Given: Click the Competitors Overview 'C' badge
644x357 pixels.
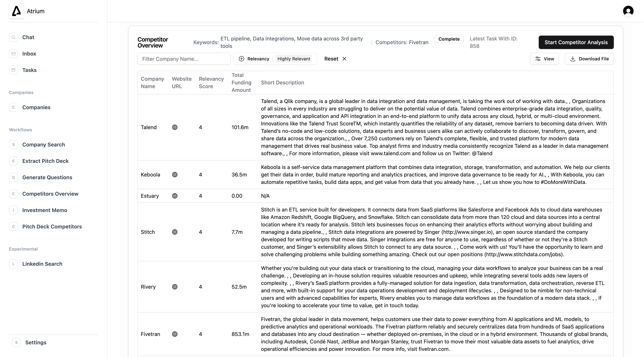Looking at the screenshot, I should pyautogui.click(x=13, y=194).
